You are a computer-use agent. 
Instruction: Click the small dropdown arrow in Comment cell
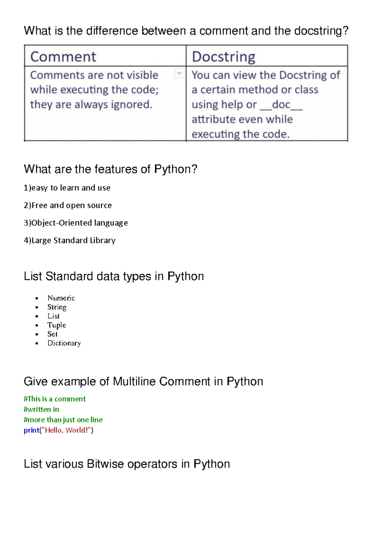(179, 73)
